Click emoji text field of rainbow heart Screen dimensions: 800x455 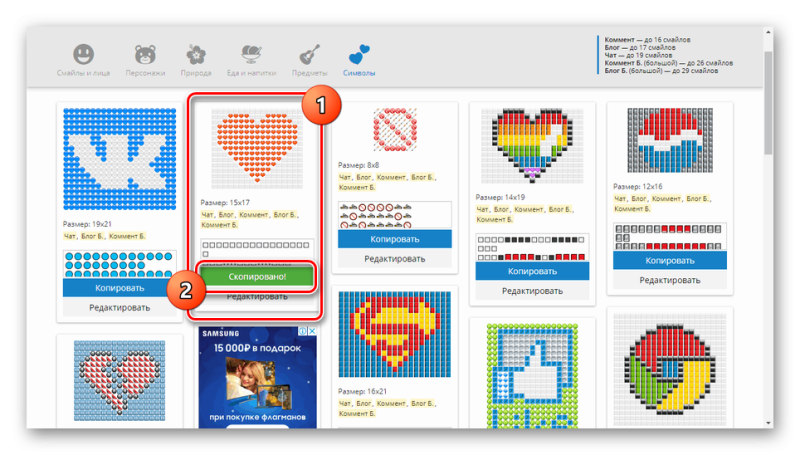[532, 247]
